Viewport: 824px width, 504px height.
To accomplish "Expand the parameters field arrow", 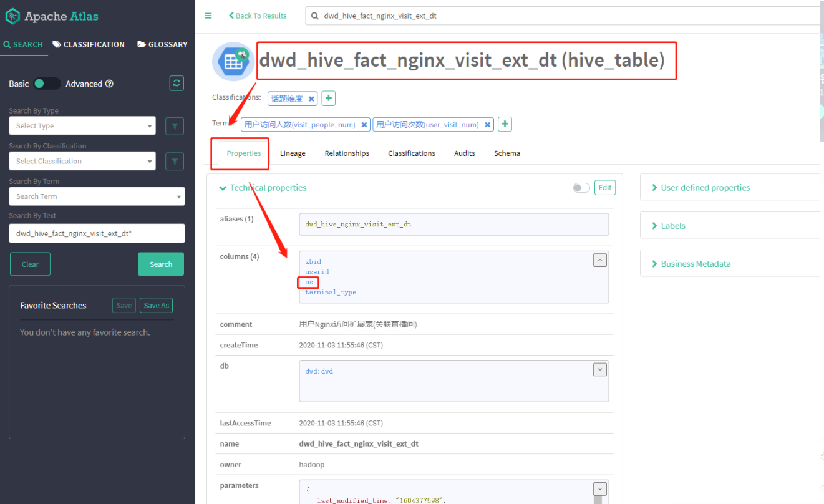I will [x=600, y=489].
